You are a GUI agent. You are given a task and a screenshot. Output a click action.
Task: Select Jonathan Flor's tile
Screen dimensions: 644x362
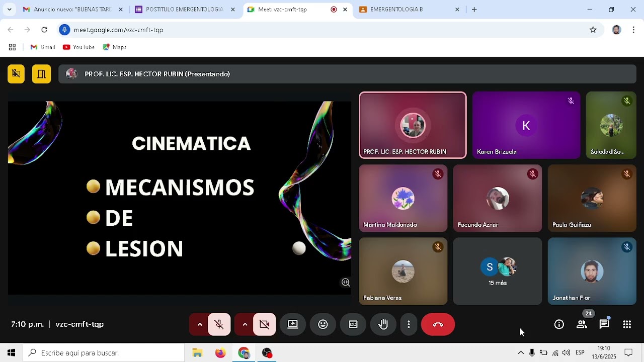tap(592, 271)
